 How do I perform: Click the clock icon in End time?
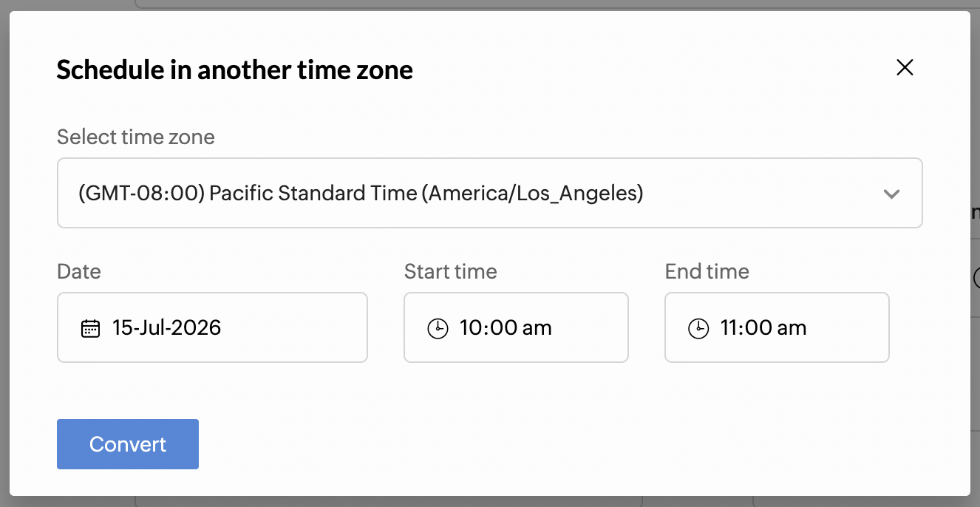[698, 329]
